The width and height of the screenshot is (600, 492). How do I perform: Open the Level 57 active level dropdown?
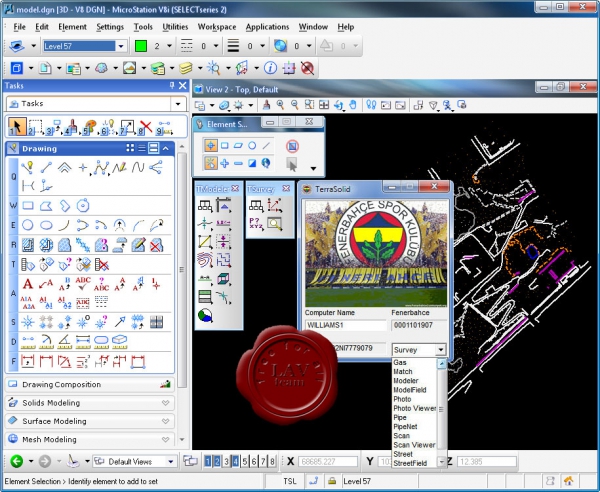pos(121,46)
